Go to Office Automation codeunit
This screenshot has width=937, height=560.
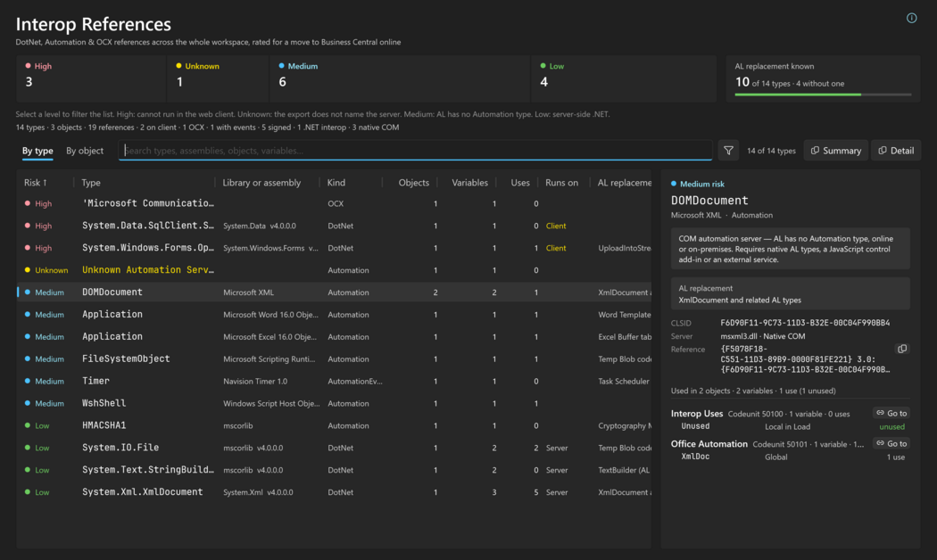(891, 443)
